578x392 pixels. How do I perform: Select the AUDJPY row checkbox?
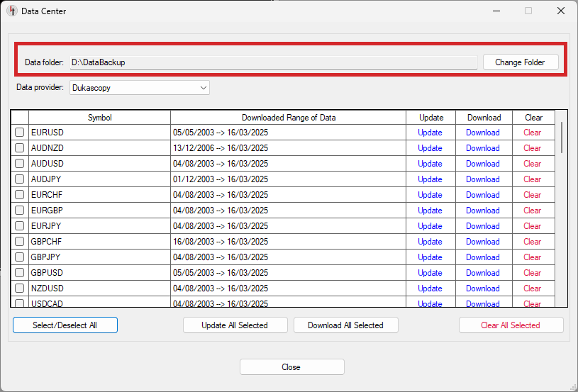point(20,179)
